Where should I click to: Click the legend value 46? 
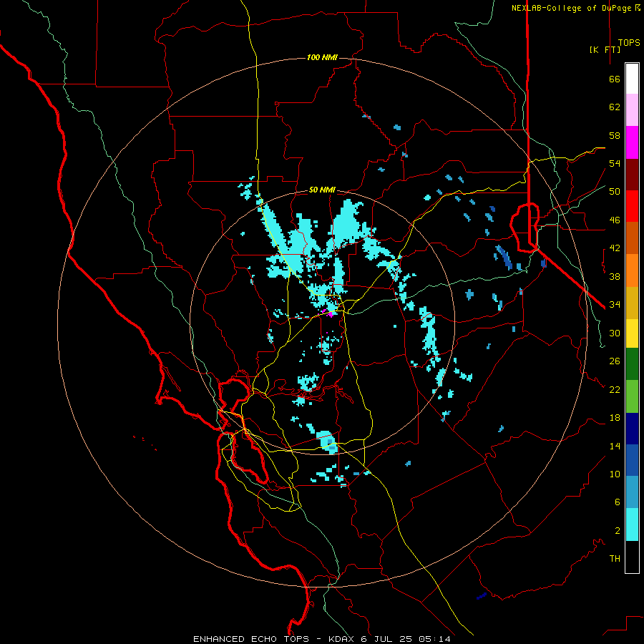[x=615, y=220]
